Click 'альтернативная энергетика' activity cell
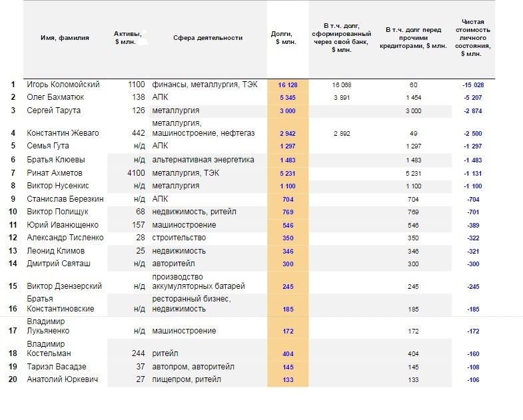 click(x=203, y=160)
